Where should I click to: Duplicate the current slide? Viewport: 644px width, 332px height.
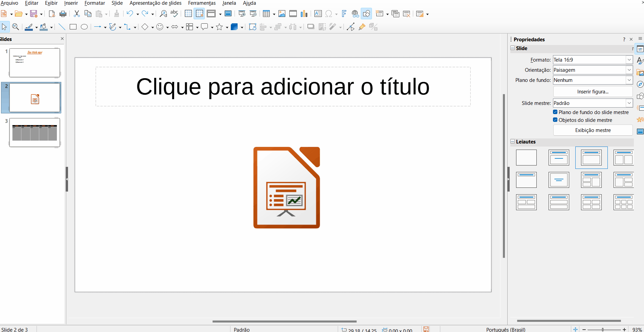pos(395,14)
